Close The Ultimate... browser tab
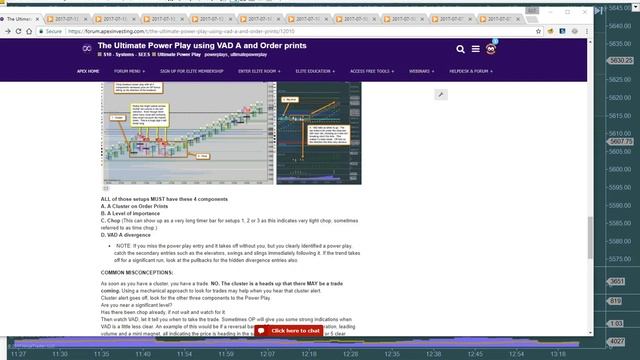 coord(37,19)
